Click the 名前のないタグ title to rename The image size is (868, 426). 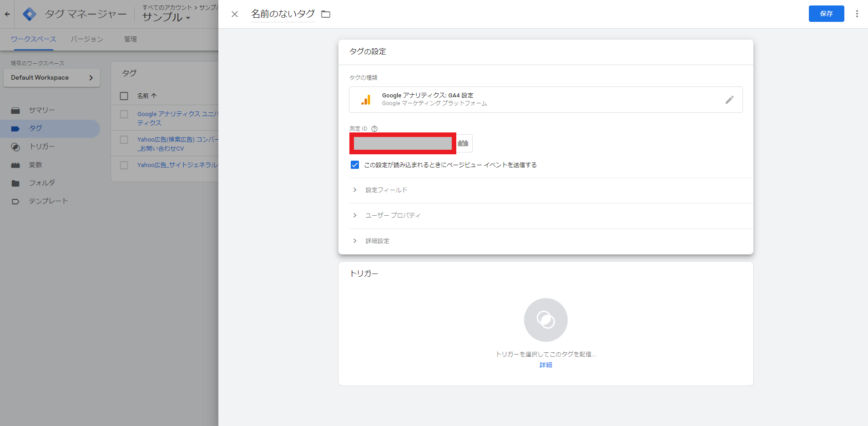coord(283,14)
